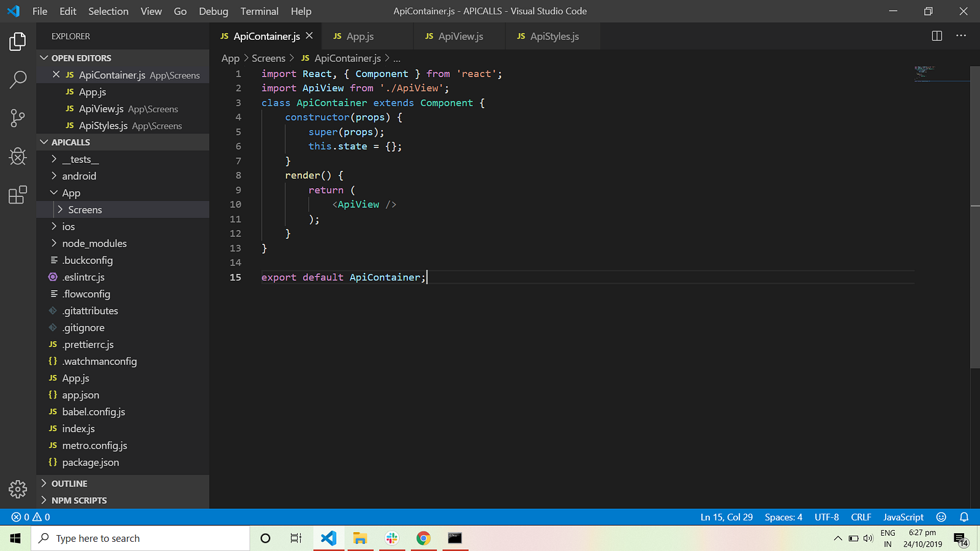
Task: Open the Source Control view
Action: coord(18,118)
